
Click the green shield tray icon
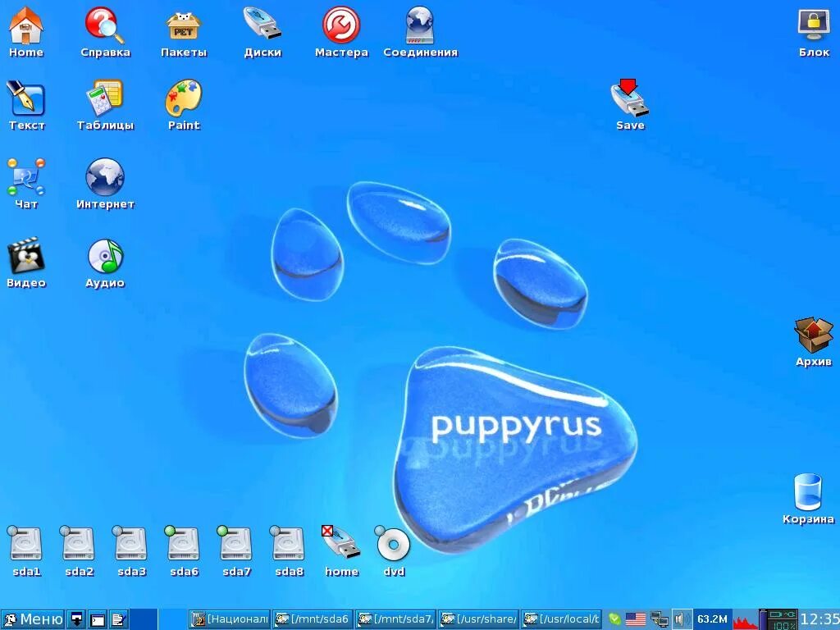tap(615, 620)
